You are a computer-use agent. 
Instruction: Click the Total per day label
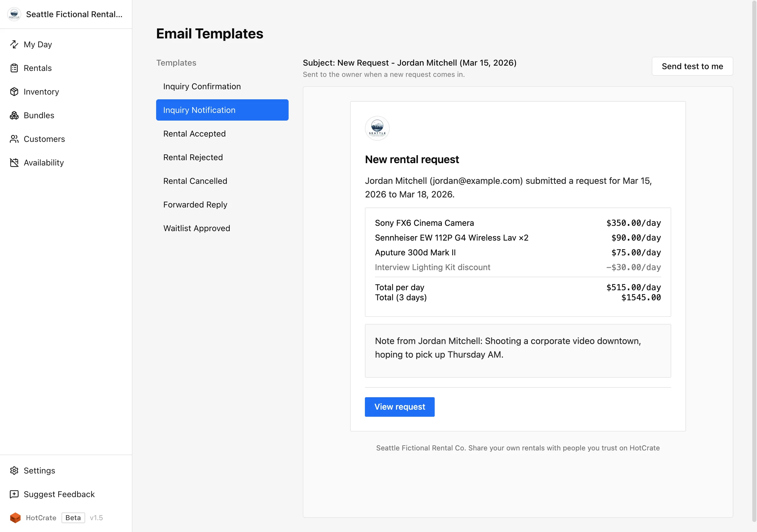point(399,287)
